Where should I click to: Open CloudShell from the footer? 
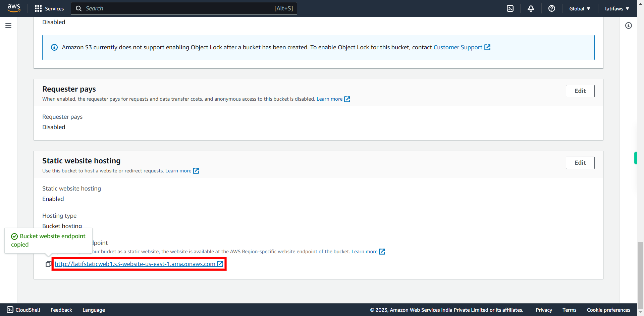pyautogui.click(x=23, y=310)
